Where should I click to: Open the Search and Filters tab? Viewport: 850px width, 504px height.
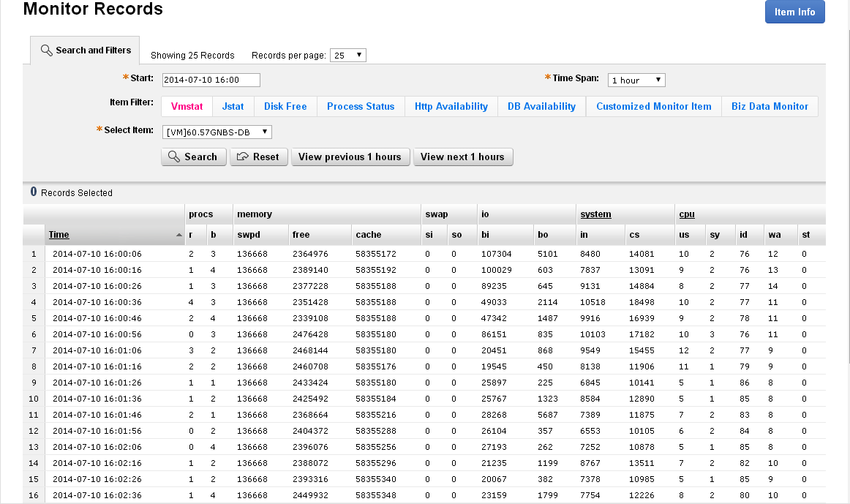click(x=85, y=50)
